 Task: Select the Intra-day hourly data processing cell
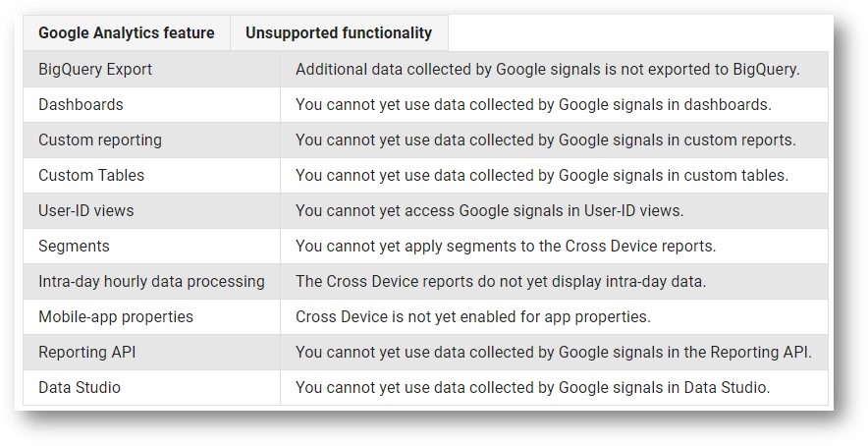[151, 281]
